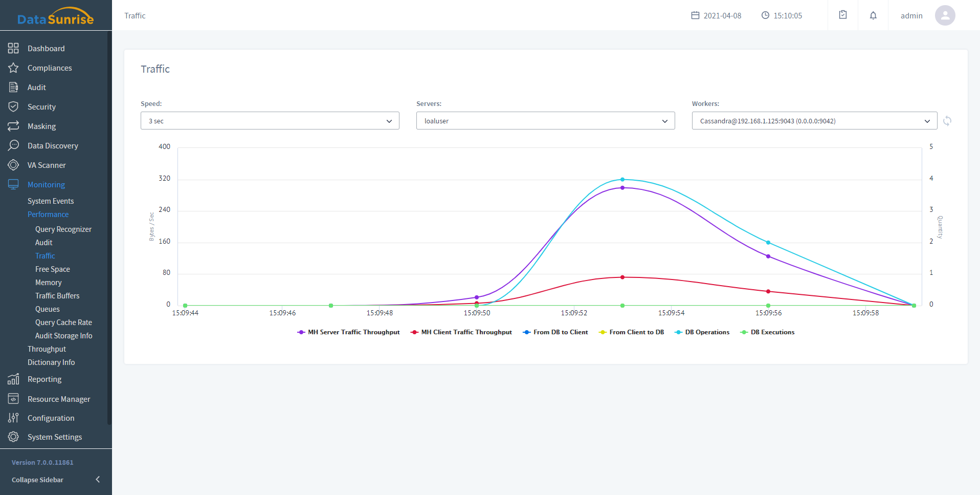The image size is (980, 495).
Task: Open the Workers dropdown with Cassandra entry
Action: click(814, 121)
